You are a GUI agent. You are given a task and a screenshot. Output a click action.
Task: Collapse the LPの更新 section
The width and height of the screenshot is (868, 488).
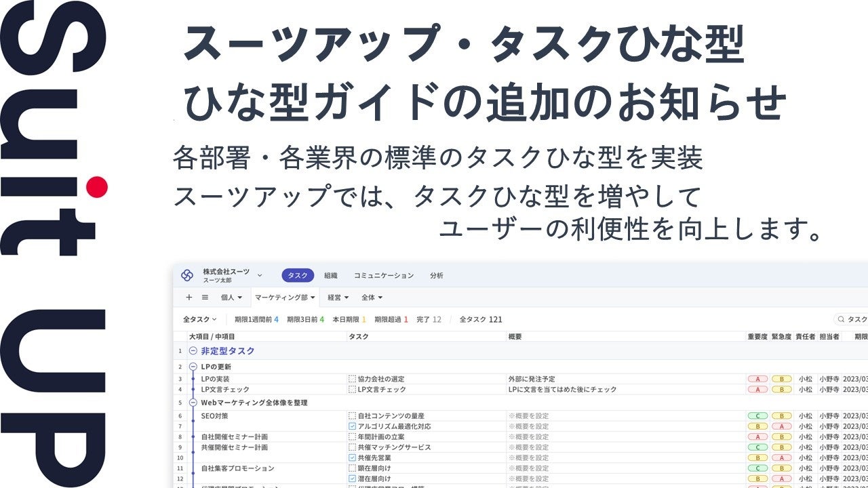click(193, 367)
